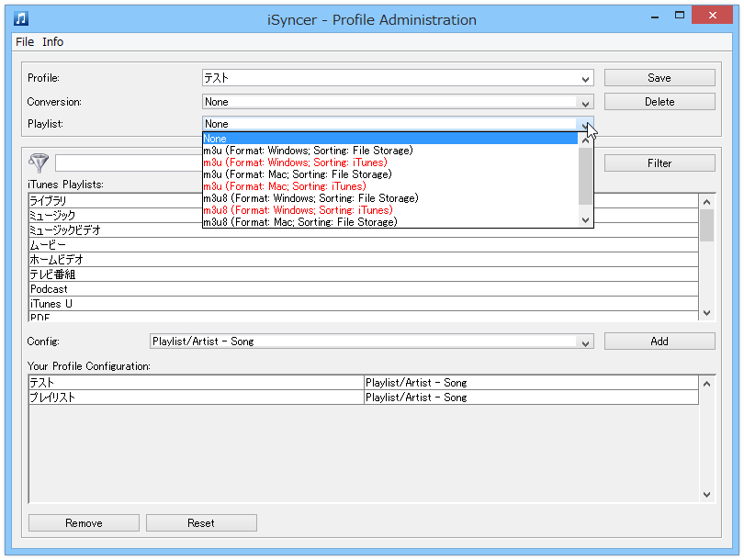Choose m3u Mac File Storage option
This screenshot has width=744, height=560.
coord(390,174)
